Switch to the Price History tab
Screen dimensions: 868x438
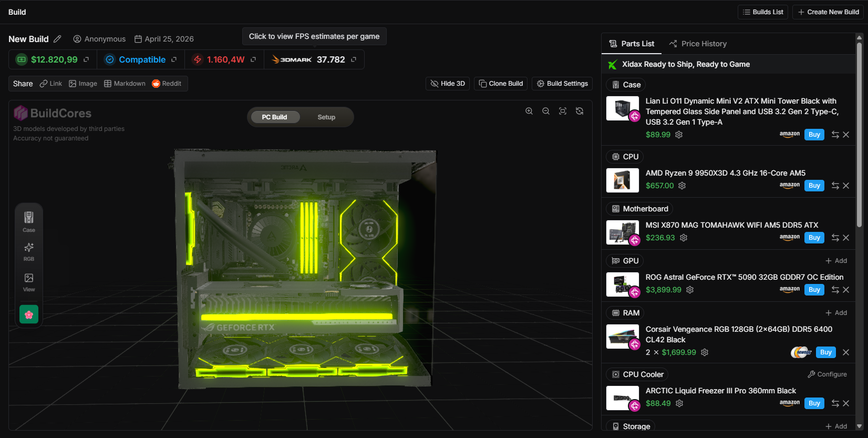698,44
